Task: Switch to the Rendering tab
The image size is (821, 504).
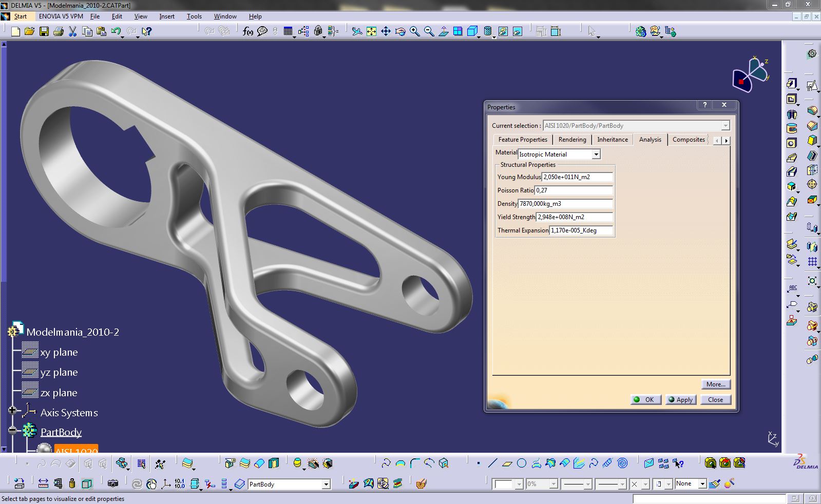Action: (572, 140)
